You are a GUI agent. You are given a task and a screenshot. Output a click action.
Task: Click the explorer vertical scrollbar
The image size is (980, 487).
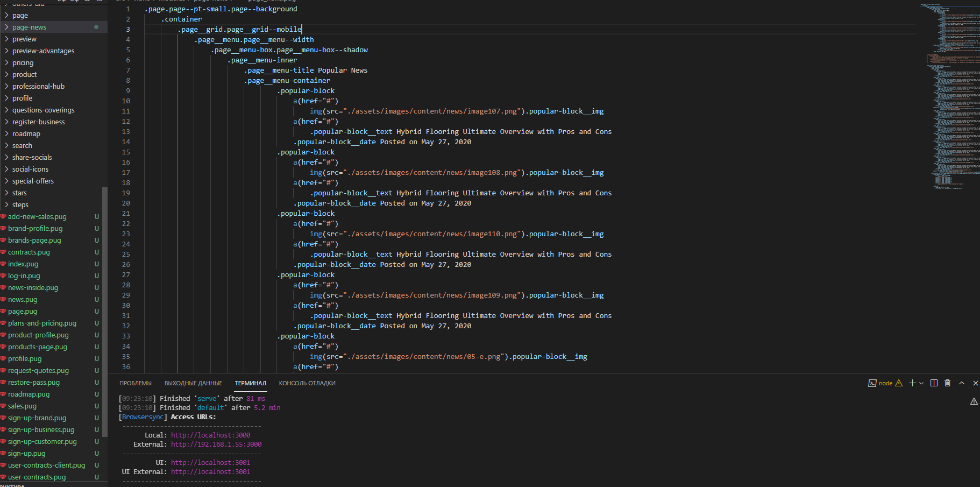tap(105, 312)
